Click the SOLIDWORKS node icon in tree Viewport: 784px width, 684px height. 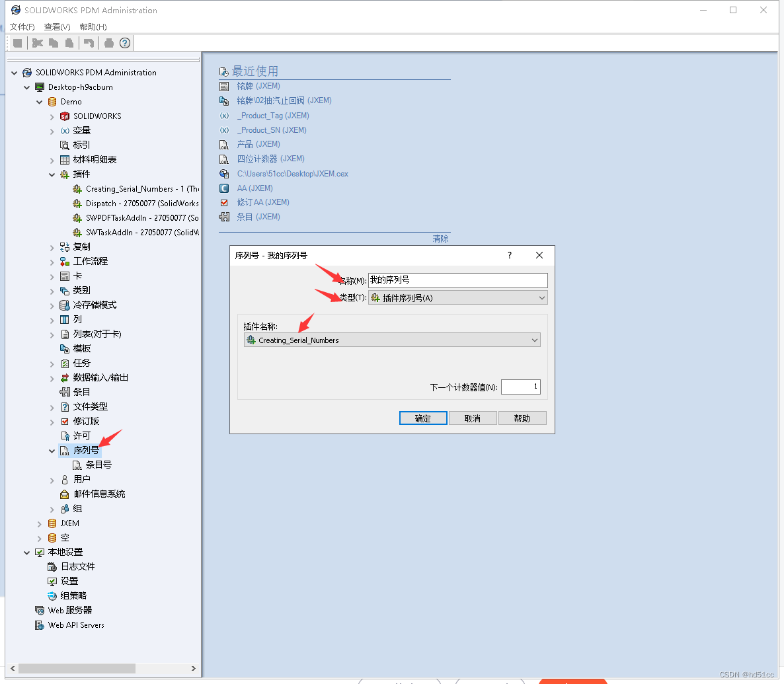tap(65, 116)
